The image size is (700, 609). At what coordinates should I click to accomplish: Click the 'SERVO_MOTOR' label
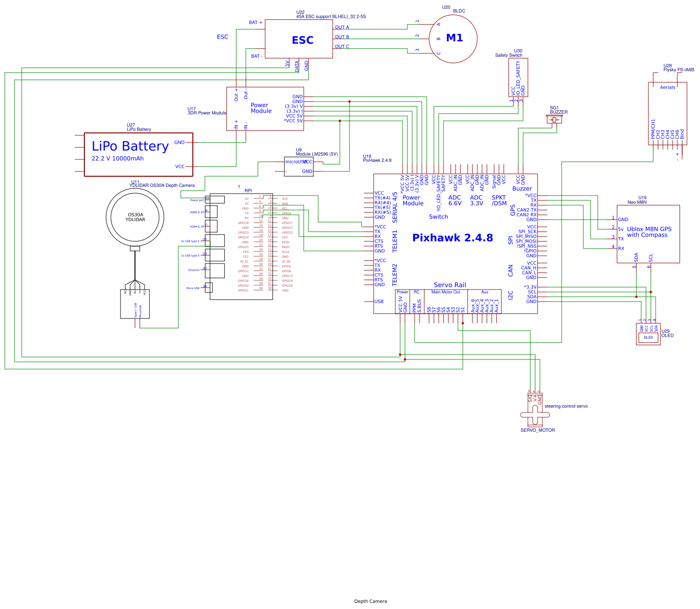tap(538, 430)
